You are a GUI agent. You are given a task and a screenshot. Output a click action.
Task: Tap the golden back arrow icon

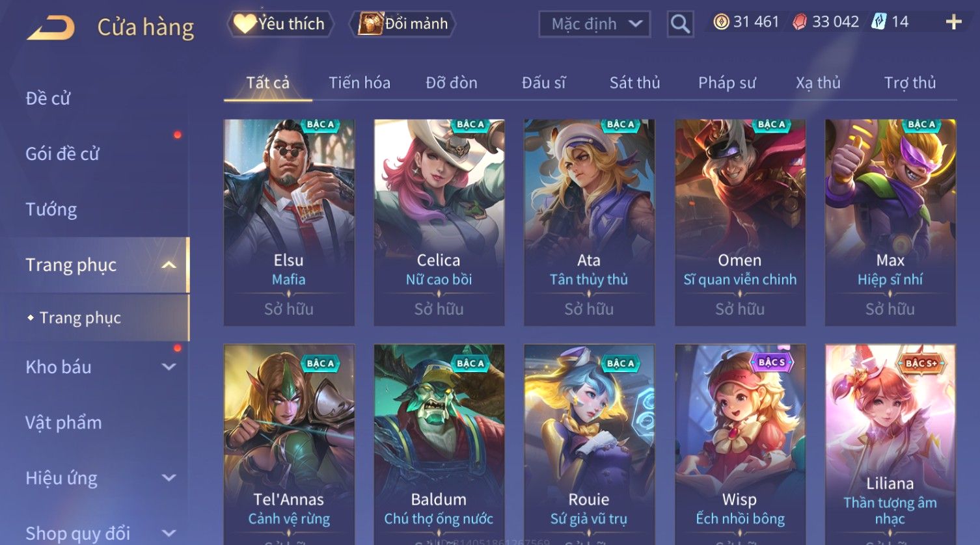pos(51,28)
